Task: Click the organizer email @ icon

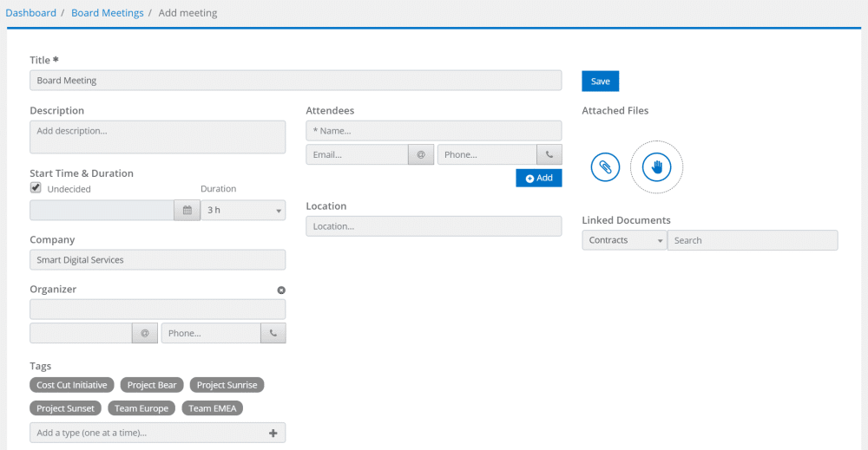Action: tap(145, 333)
